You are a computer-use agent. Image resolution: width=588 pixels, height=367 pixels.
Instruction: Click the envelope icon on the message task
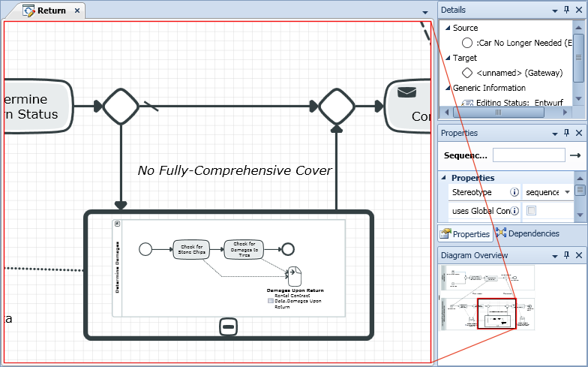click(x=407, y=92)
